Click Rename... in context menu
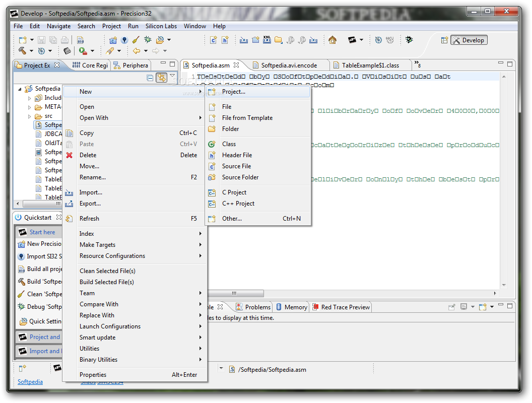Screen dimensions: 532x403 (135, 177)
